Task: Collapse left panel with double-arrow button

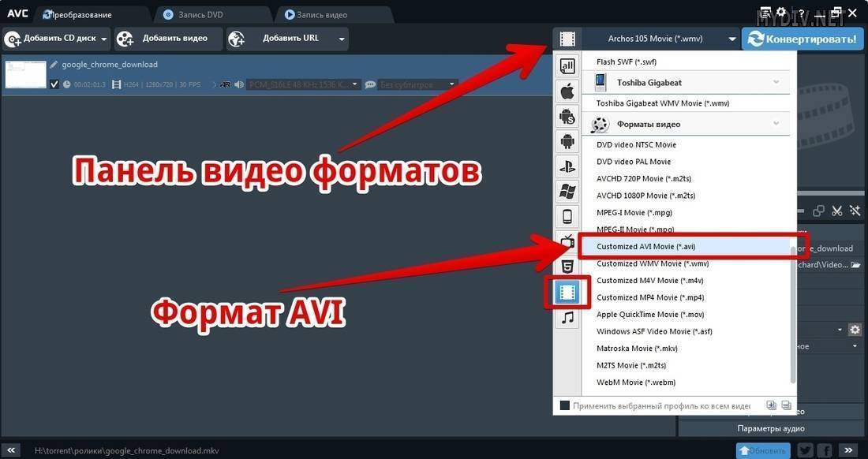Action: [x=10, y=450]
